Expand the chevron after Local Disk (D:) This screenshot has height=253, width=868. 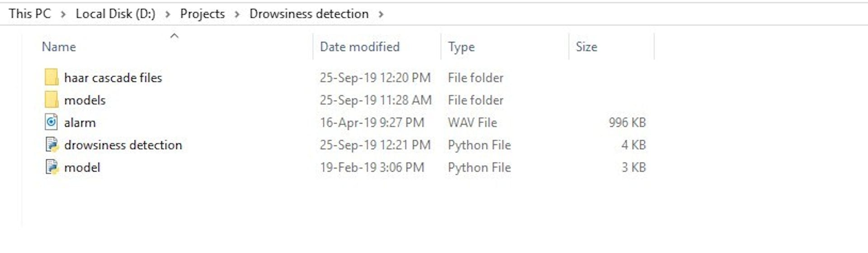[168, 14]
